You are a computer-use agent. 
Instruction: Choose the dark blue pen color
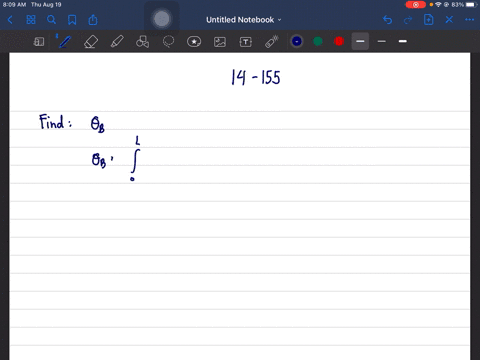click(297, 41)
